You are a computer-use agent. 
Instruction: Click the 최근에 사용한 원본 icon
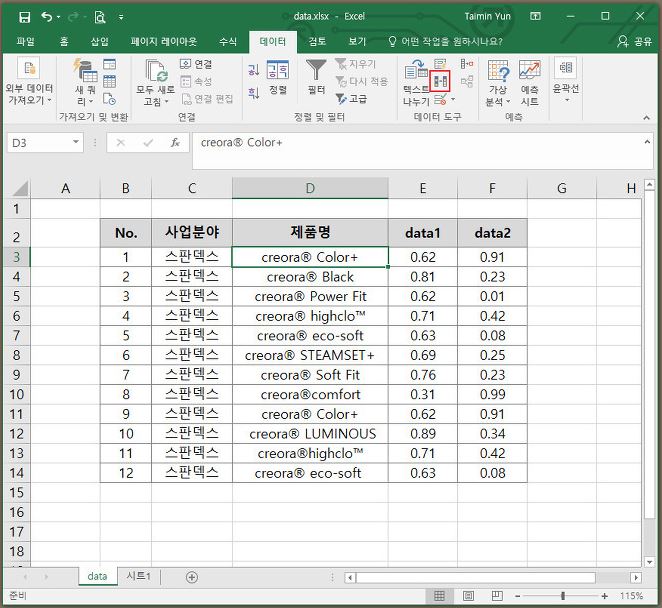(x=109, y=99)
